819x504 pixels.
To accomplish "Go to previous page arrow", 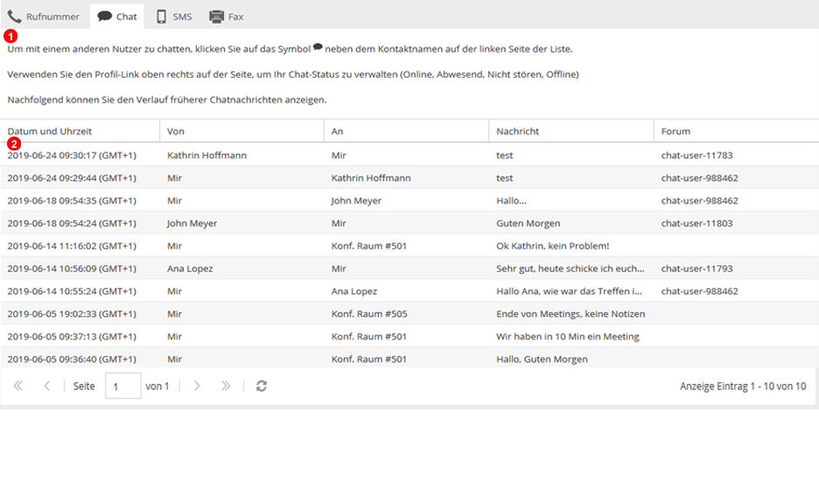I will 47,386.
